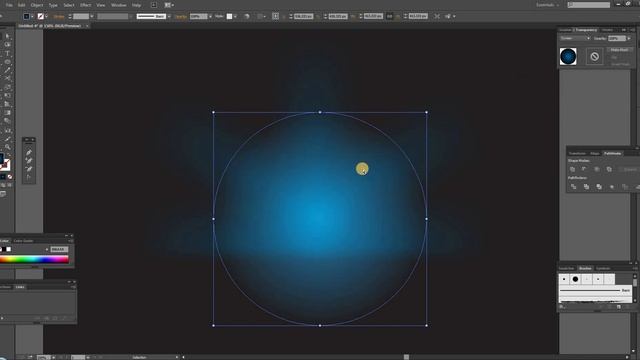Screen dimensions: 640x360
Task: Click the Unite shape mode icon
Action: tap(572, 169)
